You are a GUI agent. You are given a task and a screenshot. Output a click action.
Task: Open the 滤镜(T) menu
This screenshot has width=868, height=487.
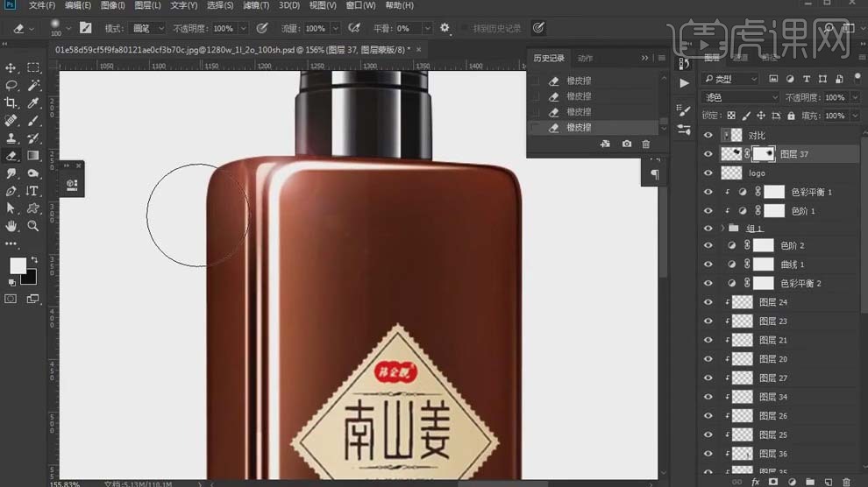click(x=256, y=5)
